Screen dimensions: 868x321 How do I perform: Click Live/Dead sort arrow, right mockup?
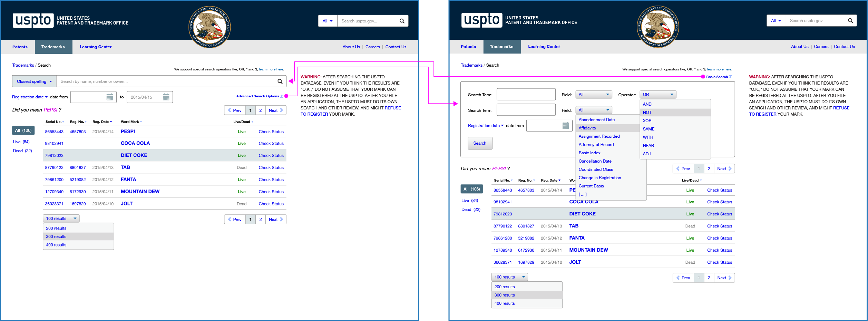pyautogui.click(x=701, y=181)
